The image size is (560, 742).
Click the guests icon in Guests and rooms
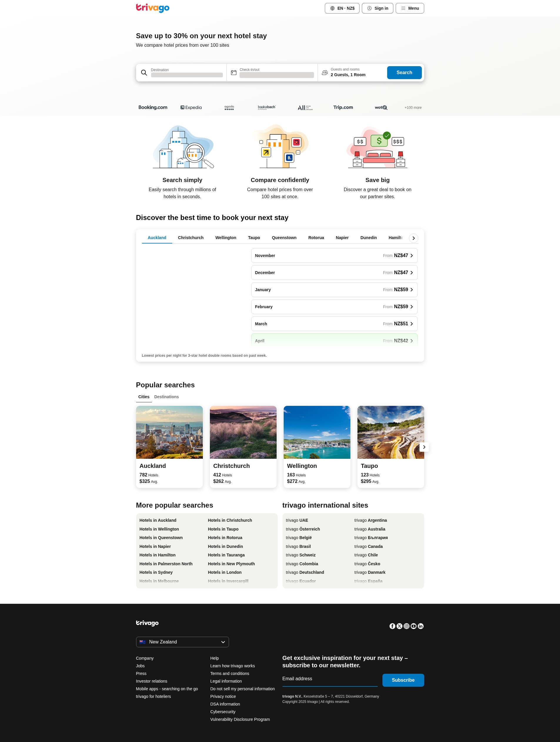[x=325, y=72]
